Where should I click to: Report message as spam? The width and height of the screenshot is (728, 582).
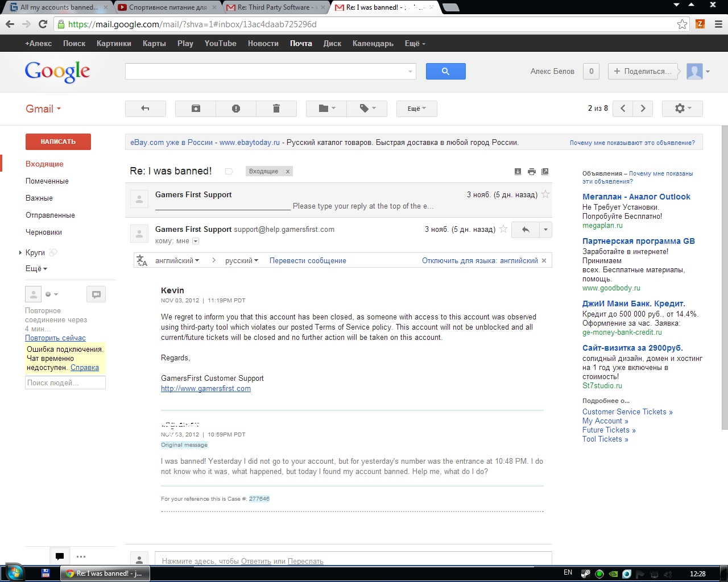coord(236,109)
